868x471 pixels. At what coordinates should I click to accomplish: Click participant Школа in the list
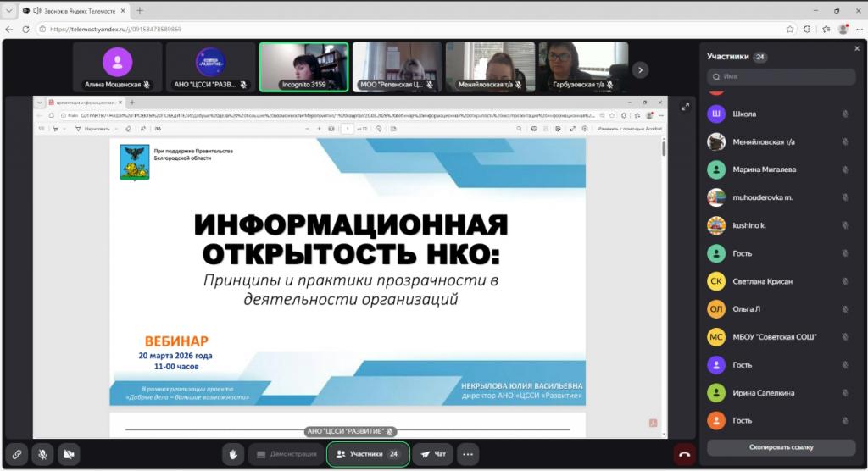pyautogui.click(x=780, y=114)
